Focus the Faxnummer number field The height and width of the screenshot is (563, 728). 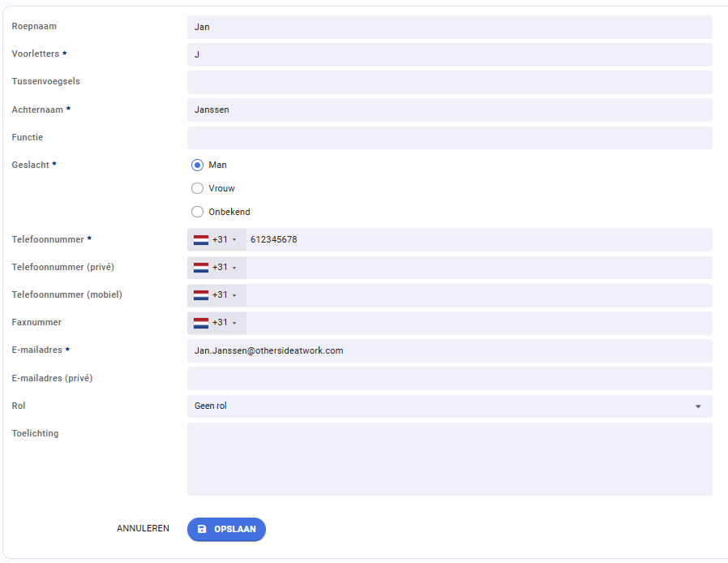[479, 323]
